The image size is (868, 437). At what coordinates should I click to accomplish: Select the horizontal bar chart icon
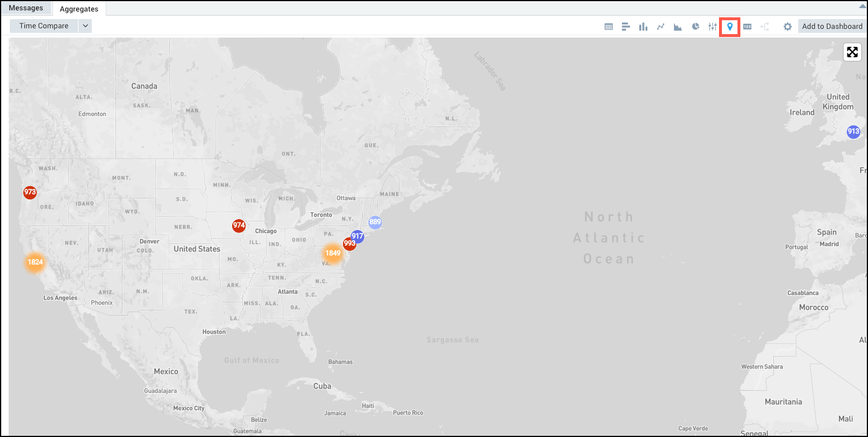pyautogui.click(x=626, y=26)
